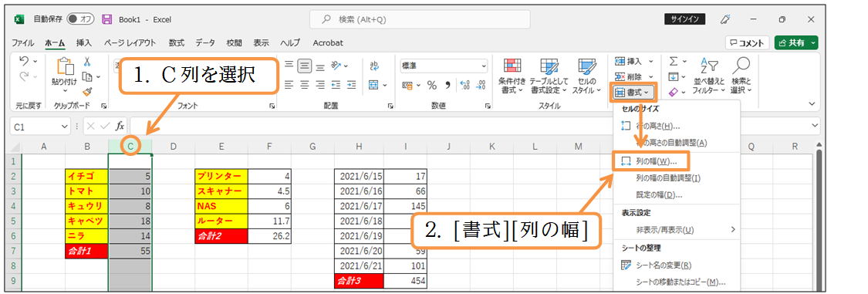Switch to the Page Layout (ページレイアウト) tab
868x294 pixels.
(x=130, y=42)
